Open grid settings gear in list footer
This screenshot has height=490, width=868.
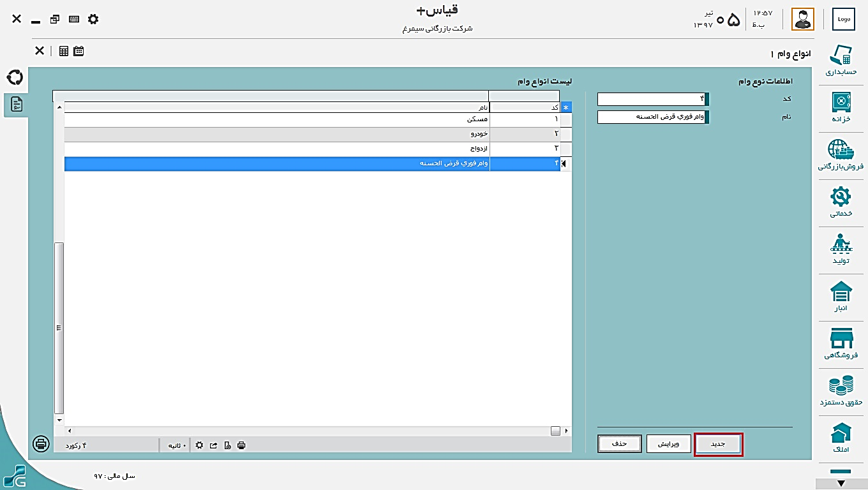click(x=200, y=445)
